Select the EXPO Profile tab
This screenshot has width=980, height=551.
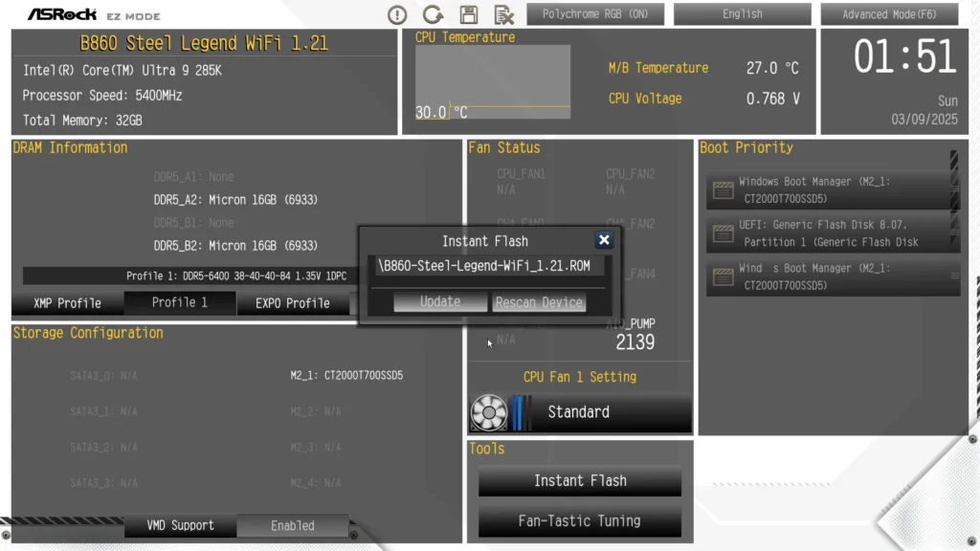point(293,303)
